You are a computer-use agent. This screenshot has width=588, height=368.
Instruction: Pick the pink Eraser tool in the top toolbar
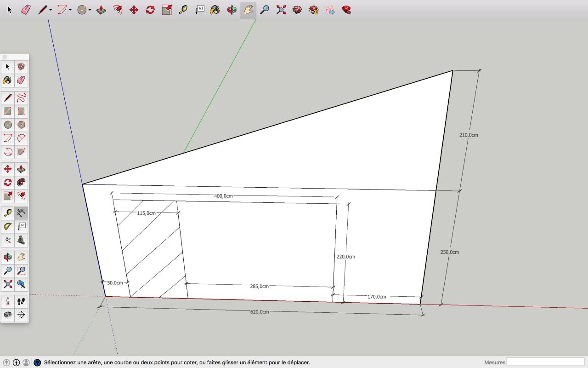(26, 10)
